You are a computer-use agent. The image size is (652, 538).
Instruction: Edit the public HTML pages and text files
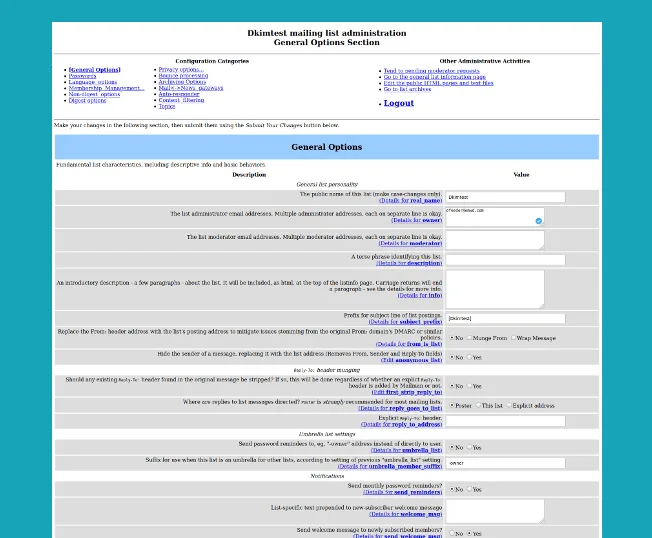click(438, 83)
